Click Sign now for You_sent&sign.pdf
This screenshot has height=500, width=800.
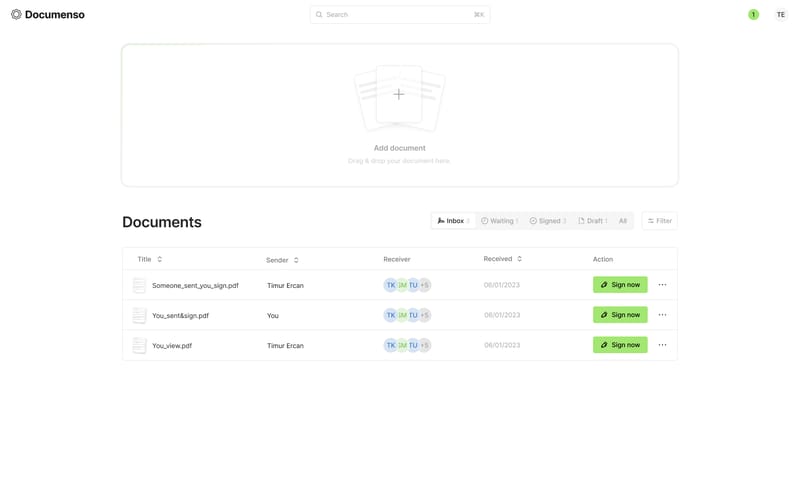[620, 315]
